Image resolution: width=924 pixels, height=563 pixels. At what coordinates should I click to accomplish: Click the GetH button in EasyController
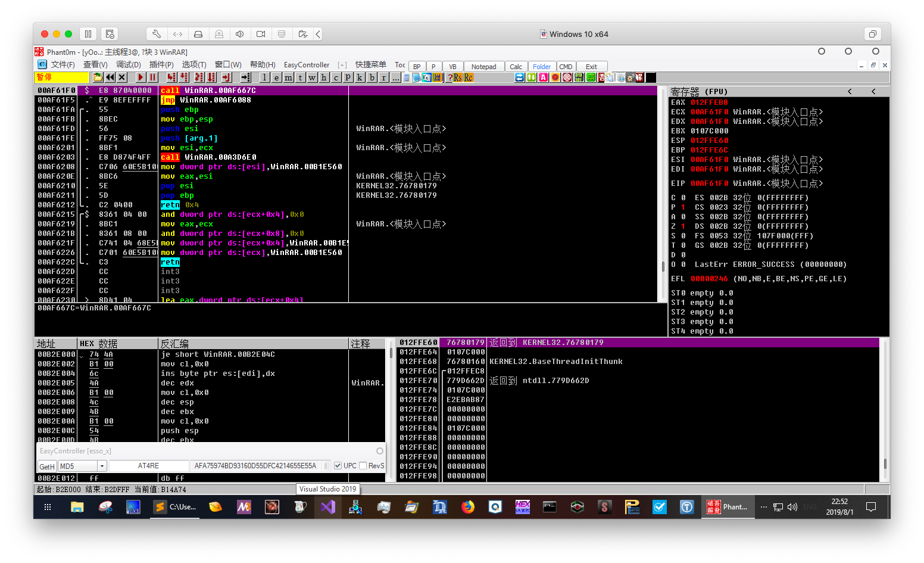point(47,466)
